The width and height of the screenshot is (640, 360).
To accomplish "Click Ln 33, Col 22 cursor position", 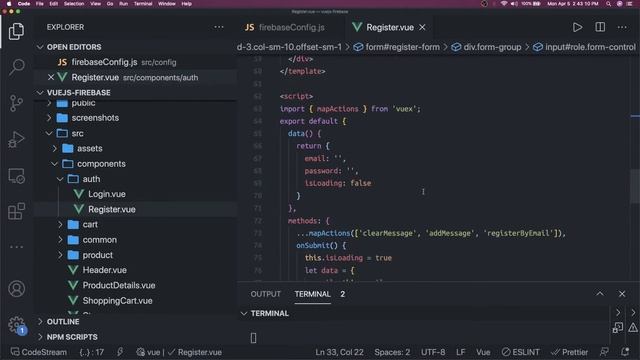I will 339,352.
